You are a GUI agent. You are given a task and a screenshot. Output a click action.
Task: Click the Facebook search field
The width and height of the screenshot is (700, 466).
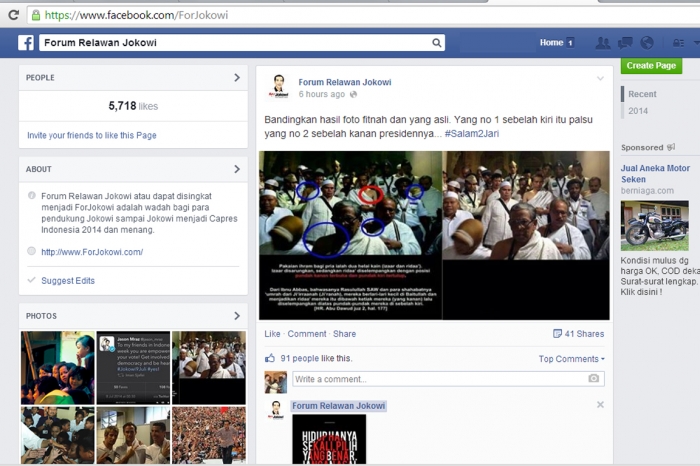(242, 42)
